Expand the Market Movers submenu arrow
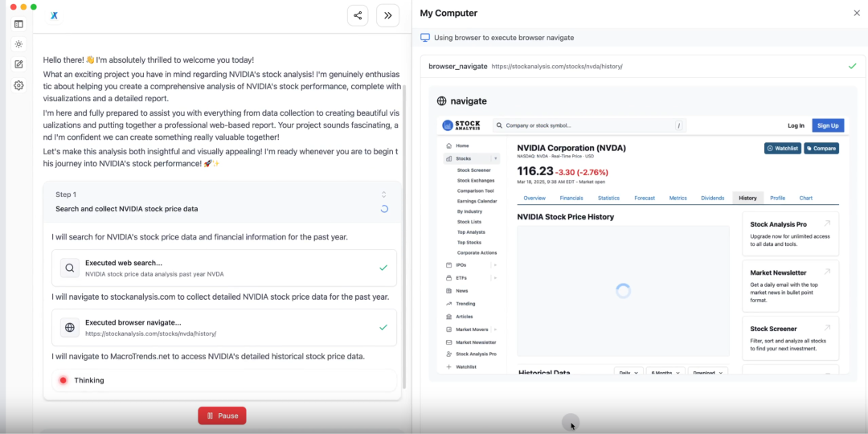 (x=495, y=330)
